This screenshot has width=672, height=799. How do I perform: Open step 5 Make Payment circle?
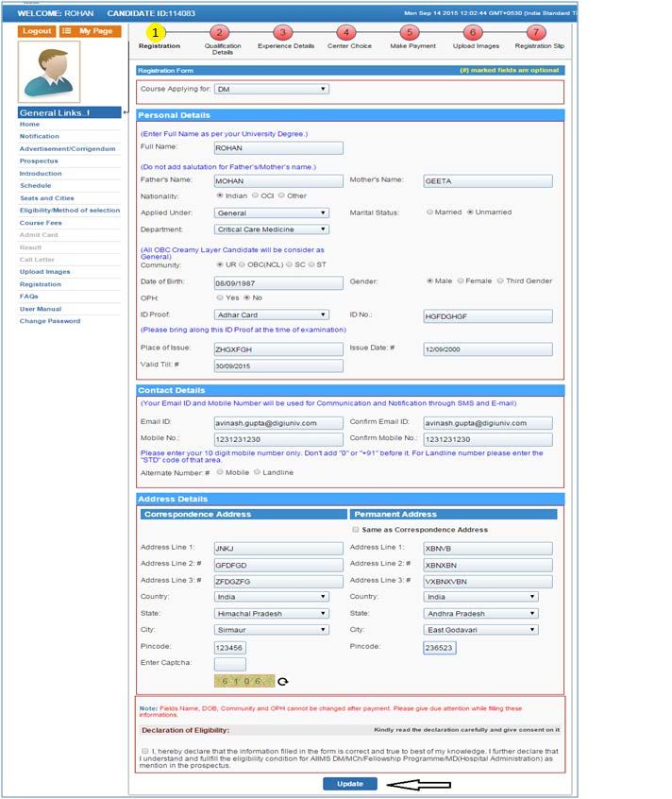click(410, 33)
